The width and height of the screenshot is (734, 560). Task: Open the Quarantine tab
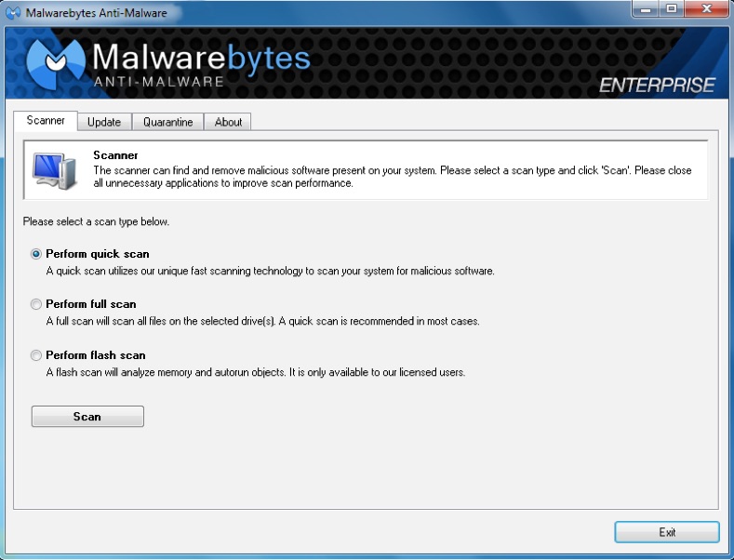click(x=168, y=122)
